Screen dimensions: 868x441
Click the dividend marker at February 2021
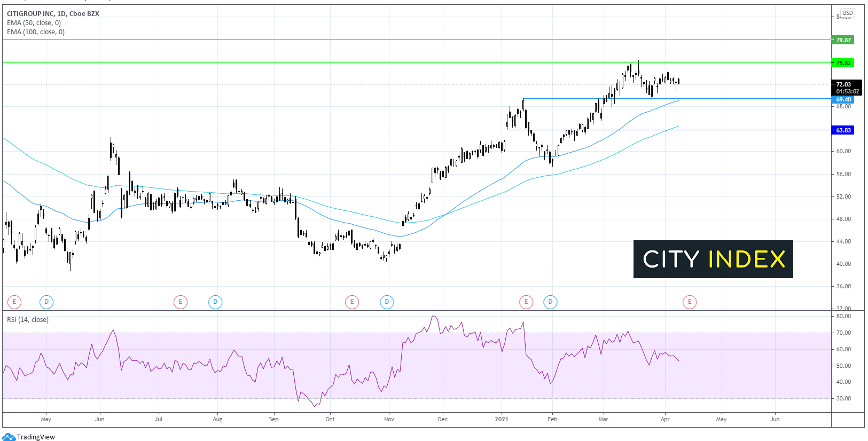coord(550,302)
